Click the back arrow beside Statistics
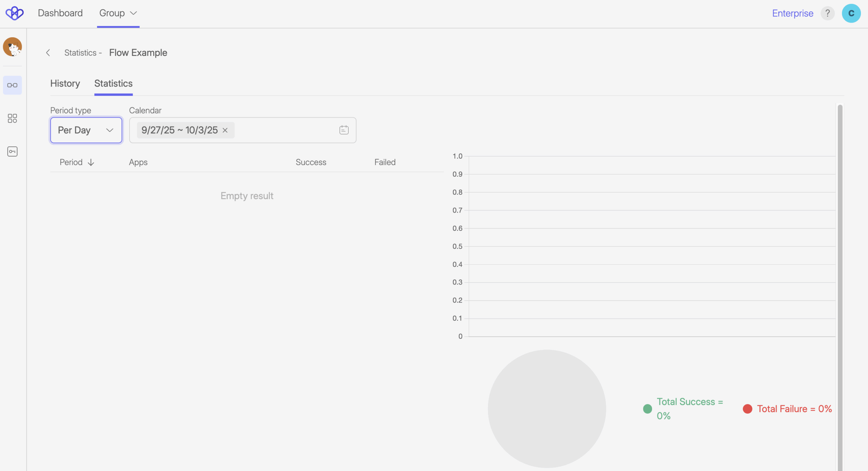Screen dimensions: 868x471 click(x=48, y=53)
